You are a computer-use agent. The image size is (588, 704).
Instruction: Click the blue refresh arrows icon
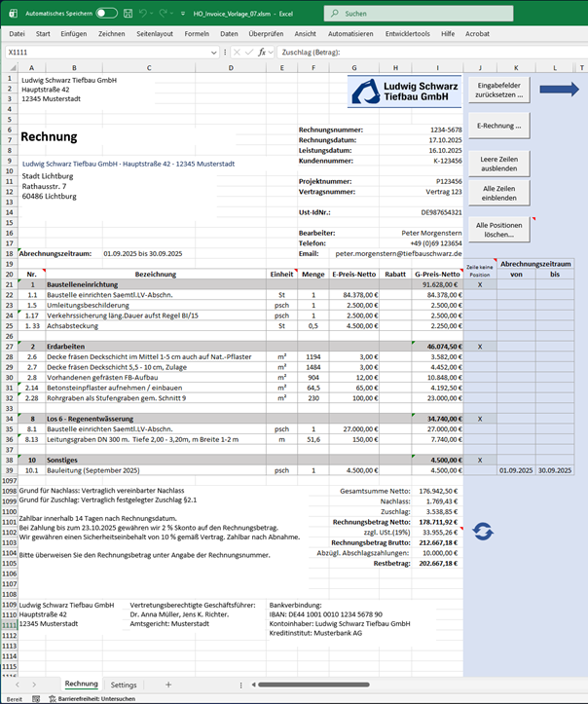(483, 531)
